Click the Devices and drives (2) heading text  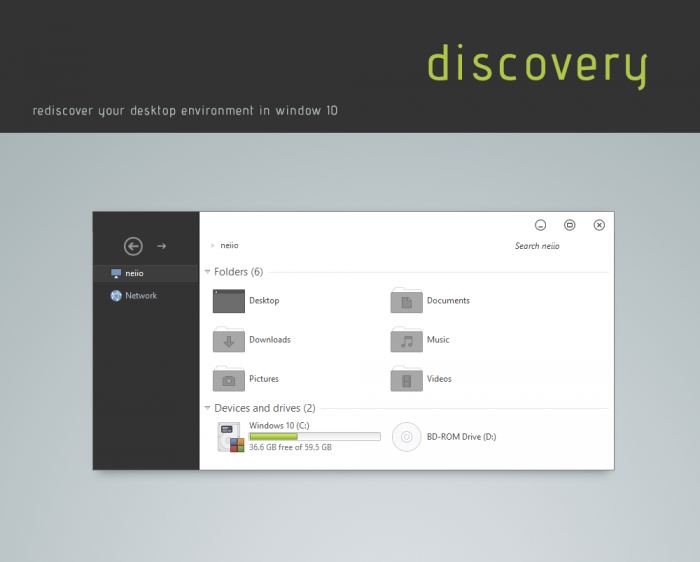coord(265,408)
